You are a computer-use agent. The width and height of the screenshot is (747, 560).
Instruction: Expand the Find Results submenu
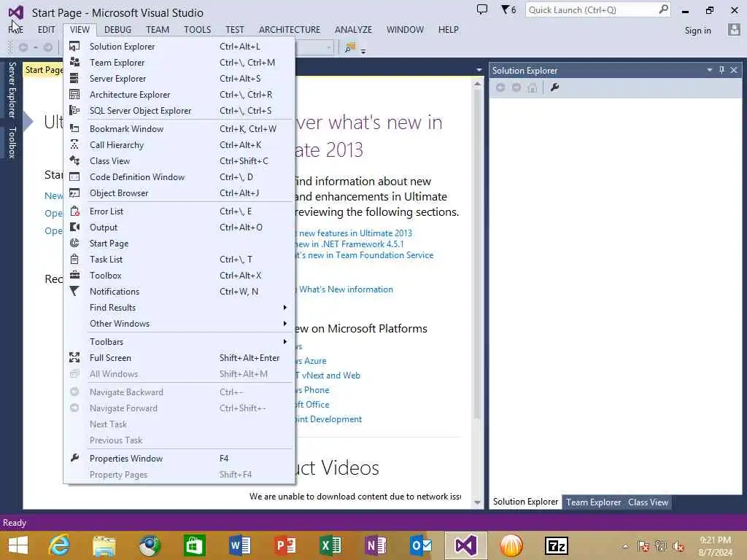click(x=285, y=308)
